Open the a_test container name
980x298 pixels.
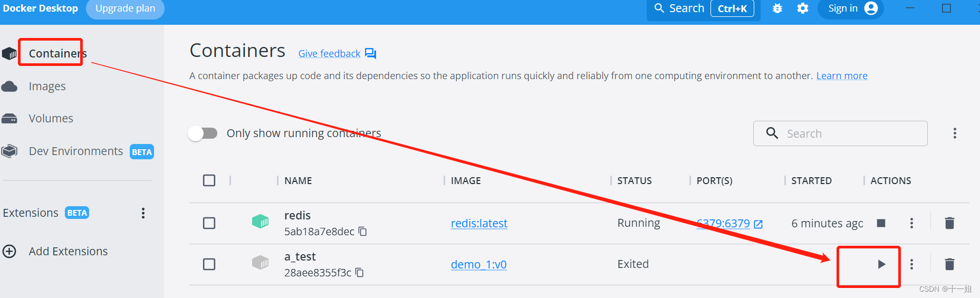300,256
